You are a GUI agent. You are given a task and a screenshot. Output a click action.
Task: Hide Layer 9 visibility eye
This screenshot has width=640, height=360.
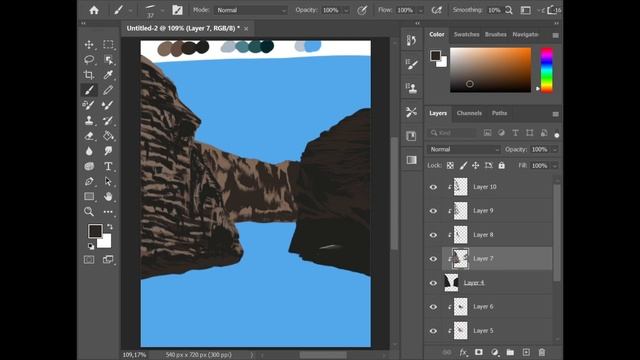click(433, 211)
